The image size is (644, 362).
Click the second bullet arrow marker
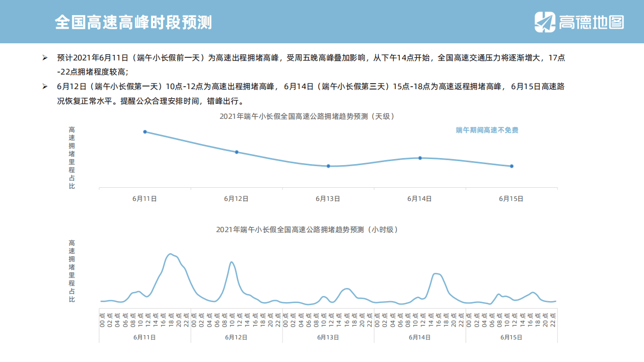pos(44,86)
